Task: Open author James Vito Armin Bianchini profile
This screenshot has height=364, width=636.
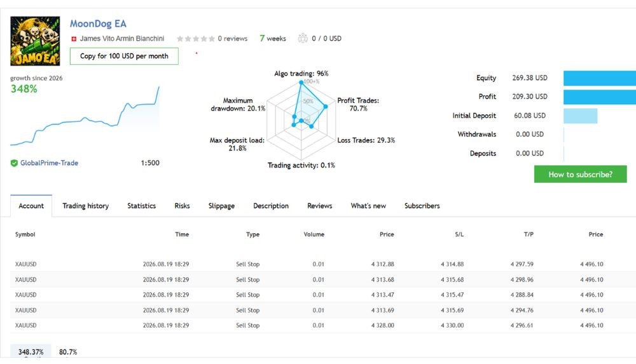Action: click(x=121, y=39)
